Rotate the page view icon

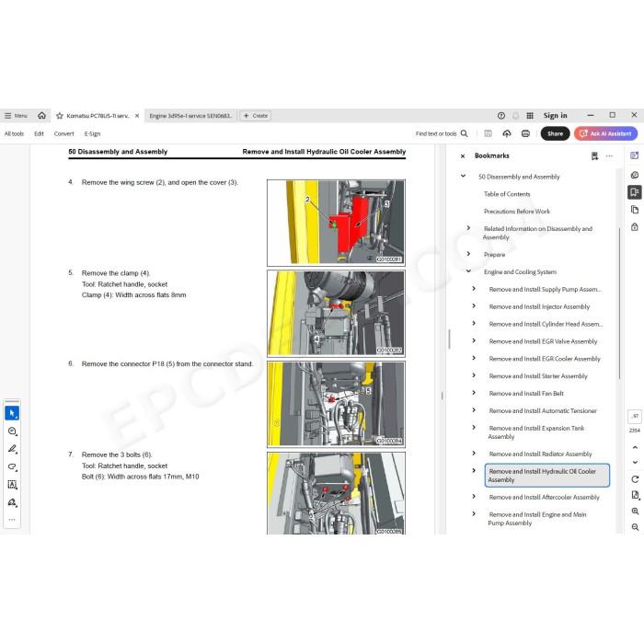coord(635,479)
